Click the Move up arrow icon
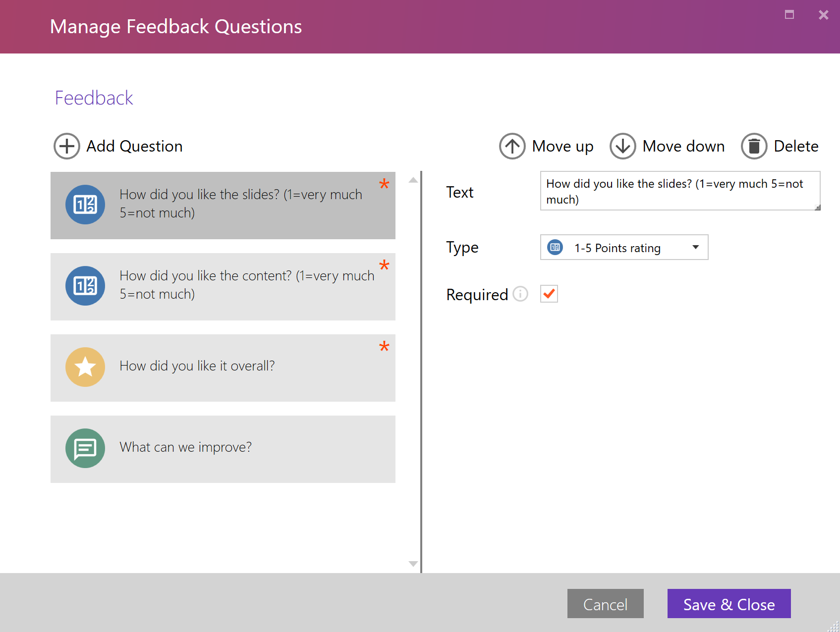 pyautogui.click(x=512, y=146)
